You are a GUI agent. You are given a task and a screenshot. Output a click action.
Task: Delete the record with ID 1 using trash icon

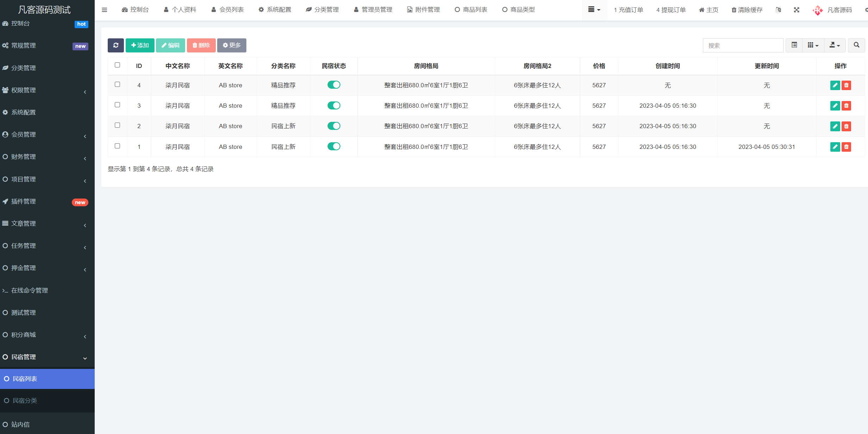(847, 147)
